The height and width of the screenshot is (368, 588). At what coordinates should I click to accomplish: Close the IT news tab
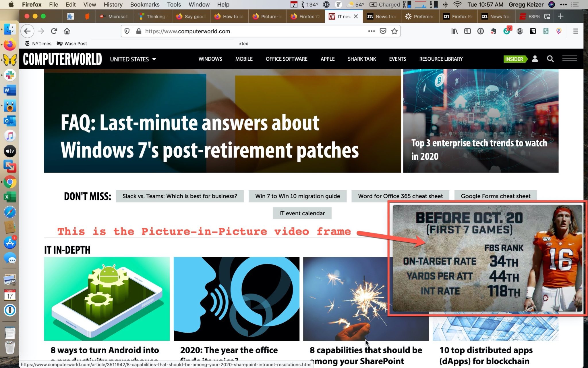click(x=356, y=16)
